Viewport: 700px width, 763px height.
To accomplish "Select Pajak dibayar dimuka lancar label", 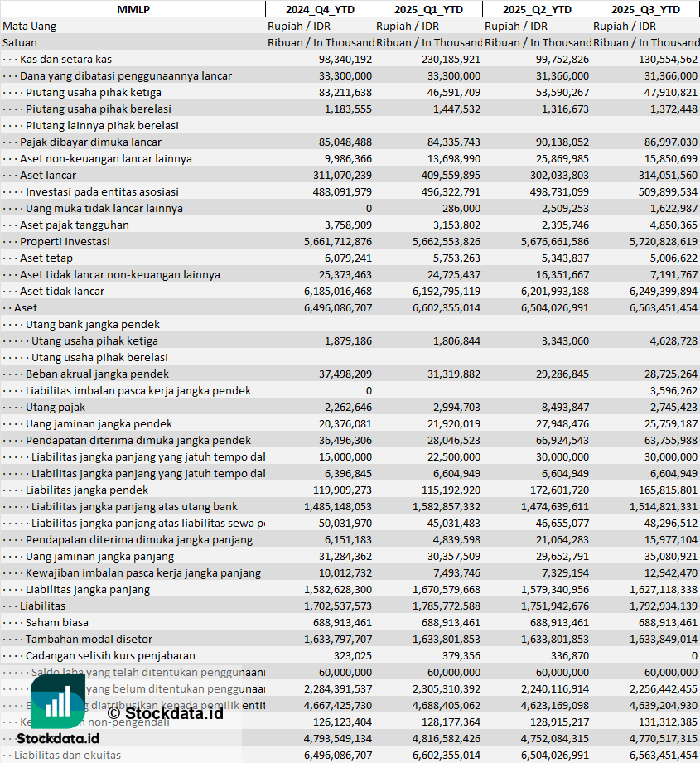I will coord(90,142).
